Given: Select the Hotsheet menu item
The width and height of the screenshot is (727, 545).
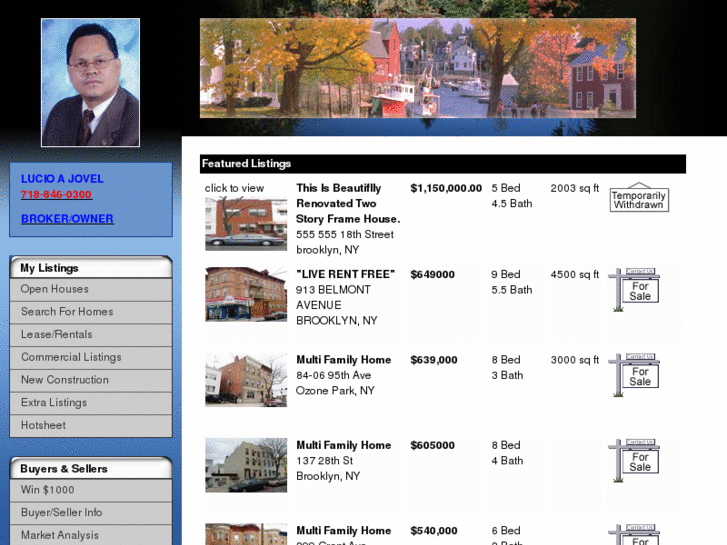Looking at the screenshot, I should pyautogui.click(x=91, y=425).
